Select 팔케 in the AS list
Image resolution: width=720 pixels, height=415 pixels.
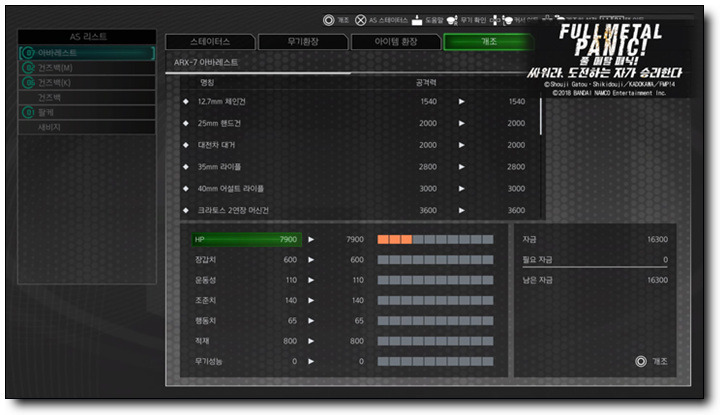[x=87, y=112]
